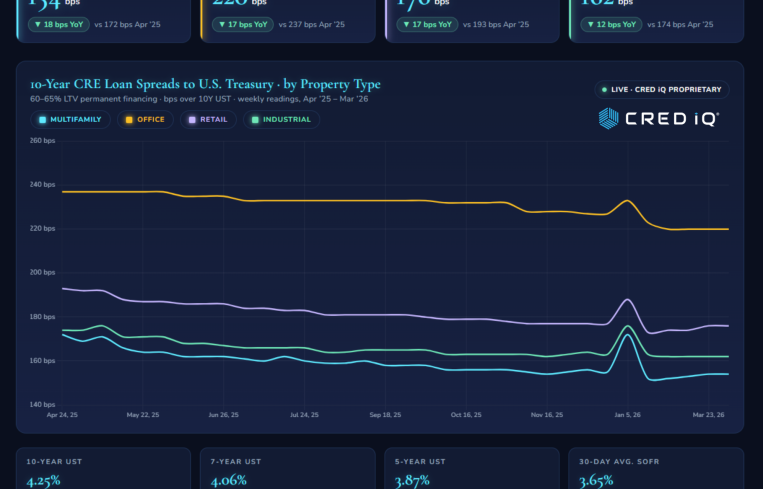Toggle the Office series legend pill
The image size is (763, 489).
point(144,120)
